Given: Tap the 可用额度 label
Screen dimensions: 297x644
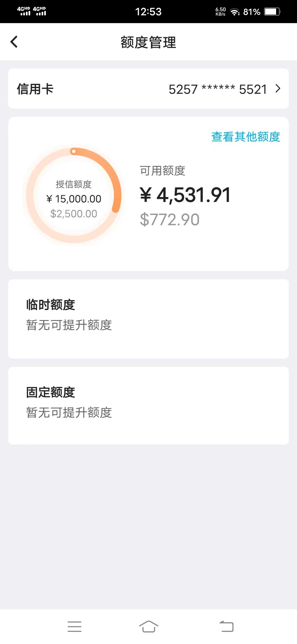Looking at the screenshot, I should coord(163,171).
